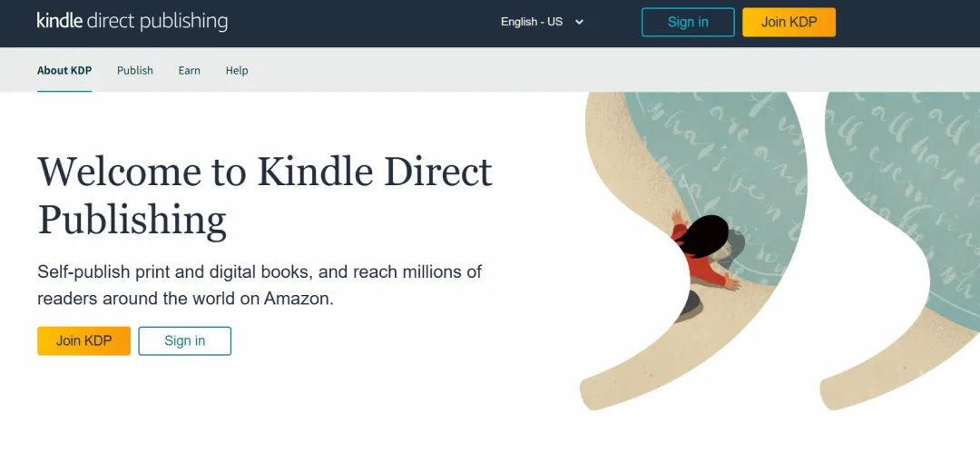The height and width of the screenshot is (463, 980).
Task: Click the Kindle Direct Publishing logo
Action: pyautogui.click(x=132, y=21)
